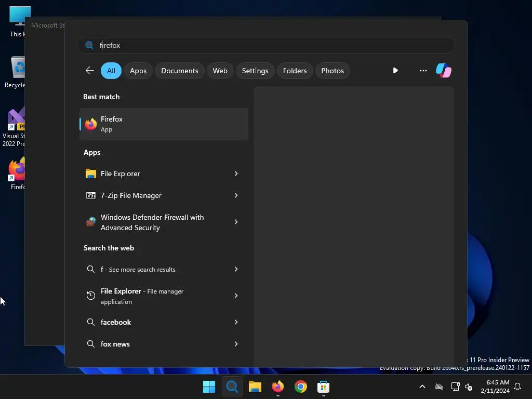532x399 pixels.
Task: Select the All filter tab
Action: pyautogui.click(x=111, y=71)
